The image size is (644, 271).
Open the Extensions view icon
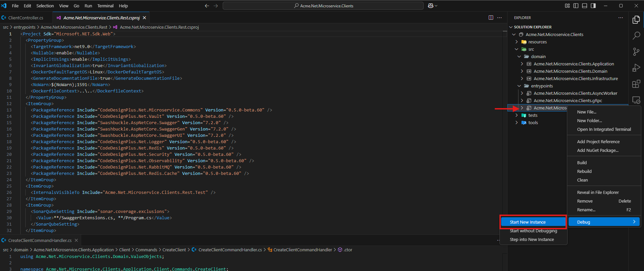coord(636,84)
